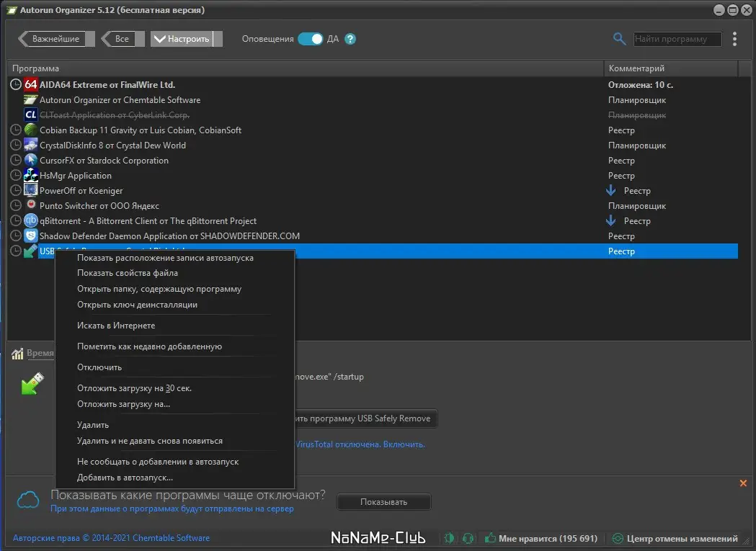756x551 pixels.
Task: Click the blue down arrow in PowerOff row
Action: point(611,190)
